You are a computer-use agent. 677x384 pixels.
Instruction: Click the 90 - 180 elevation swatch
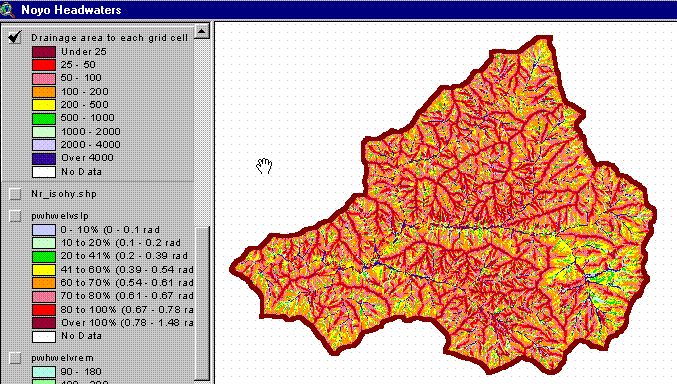tap(44, 371)
